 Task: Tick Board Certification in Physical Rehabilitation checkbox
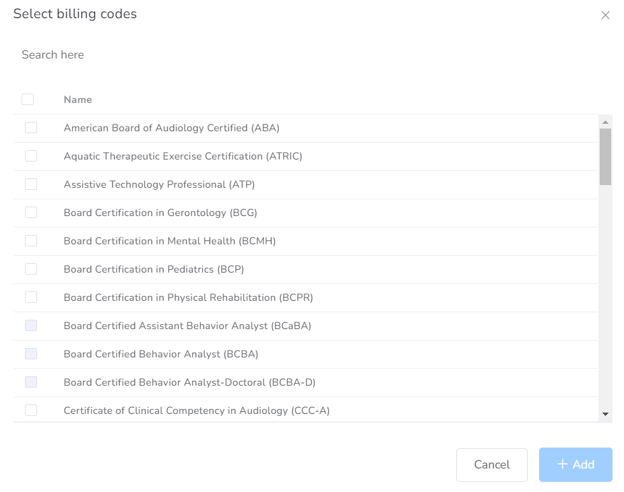[31, 297]
